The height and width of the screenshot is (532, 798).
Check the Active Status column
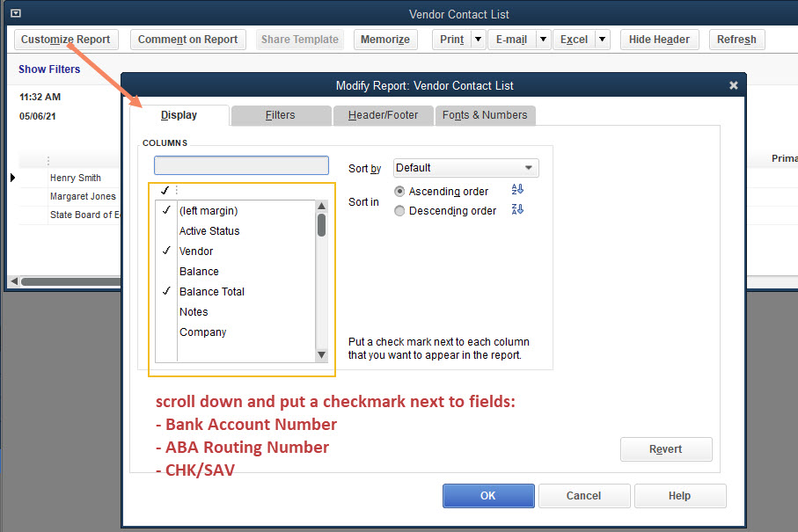pyautogui.click(x=166, y=231)
